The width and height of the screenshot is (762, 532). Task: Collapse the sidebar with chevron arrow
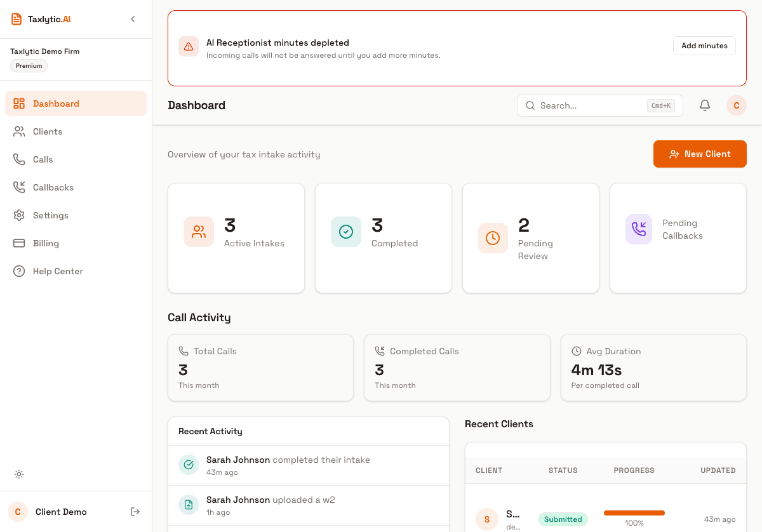tap(133, 19)
